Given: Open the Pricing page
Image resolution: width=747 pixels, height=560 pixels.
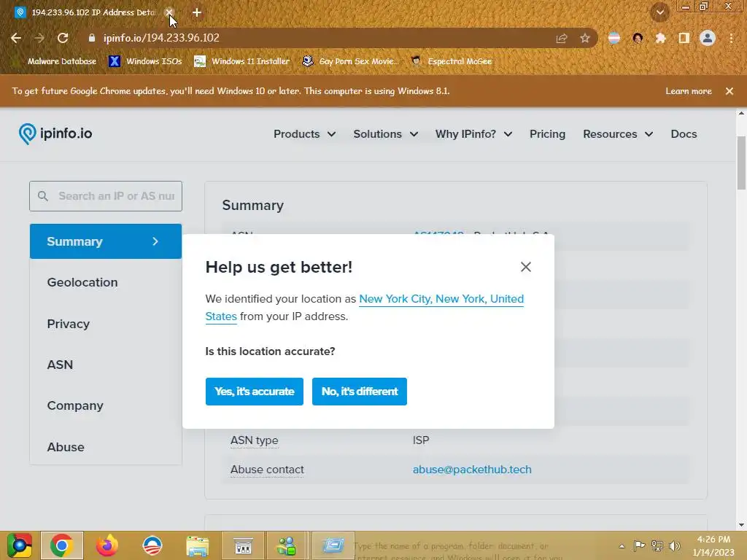Looking at the screenshot, I should tap(547, 134).
